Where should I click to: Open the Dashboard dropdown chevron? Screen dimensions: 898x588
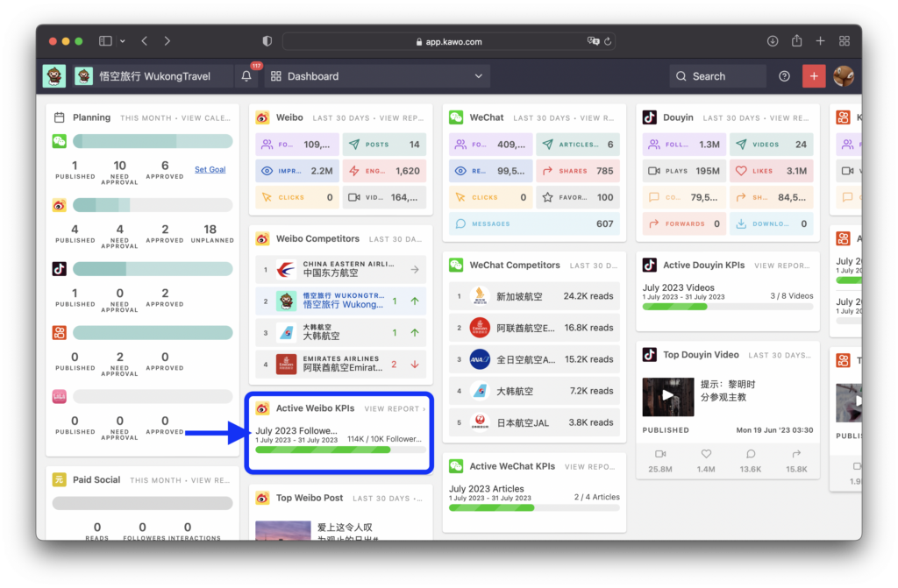click(x=478, y=76)
